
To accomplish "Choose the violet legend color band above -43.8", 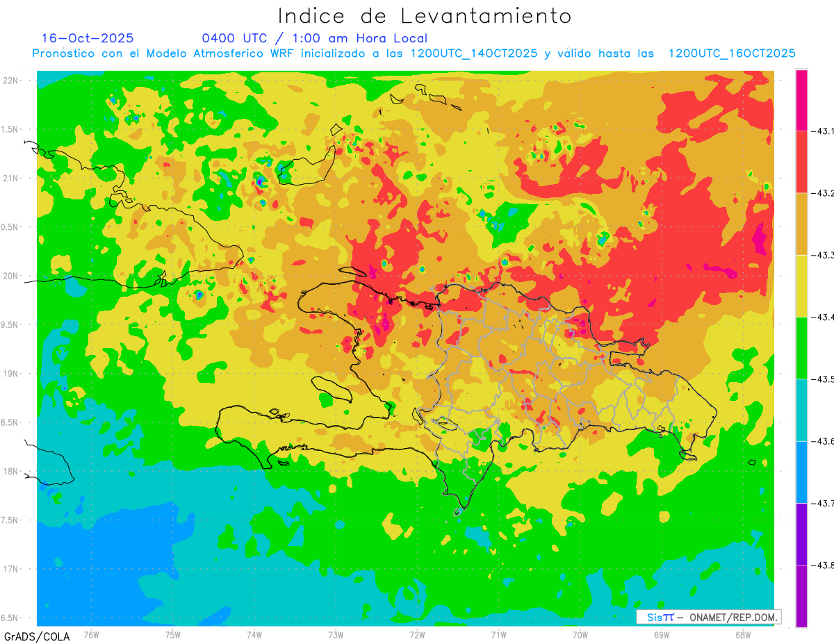I will [x=801, y=534].
